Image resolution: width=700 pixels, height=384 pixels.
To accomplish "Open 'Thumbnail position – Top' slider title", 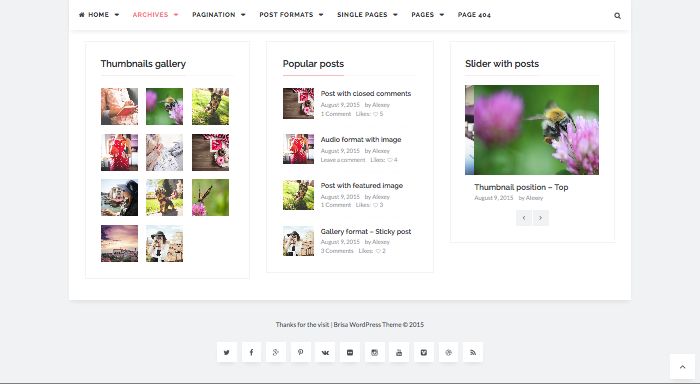I will (x=521, y=187).
